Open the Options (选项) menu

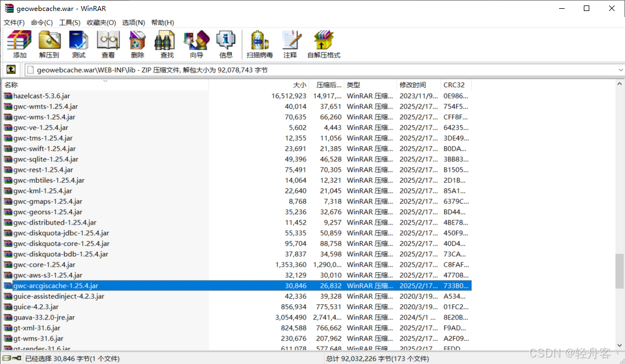click(133, 23)
